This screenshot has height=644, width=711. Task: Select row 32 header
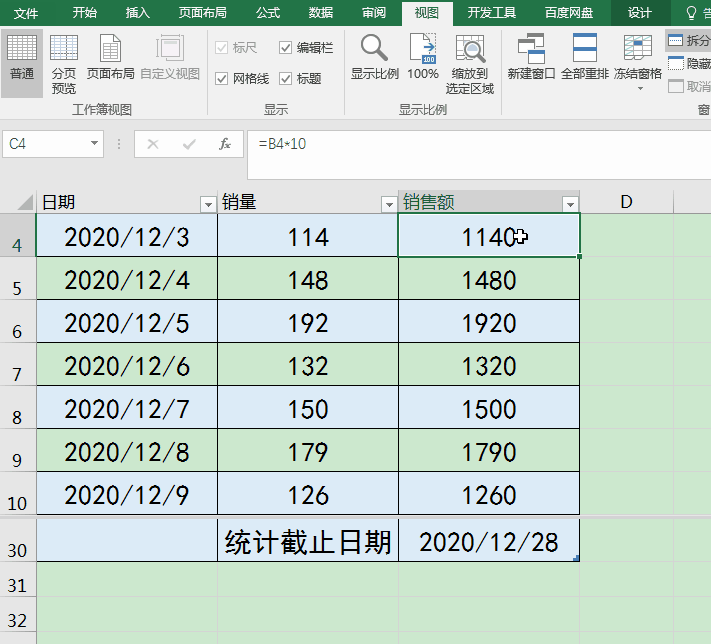(17, 615)
